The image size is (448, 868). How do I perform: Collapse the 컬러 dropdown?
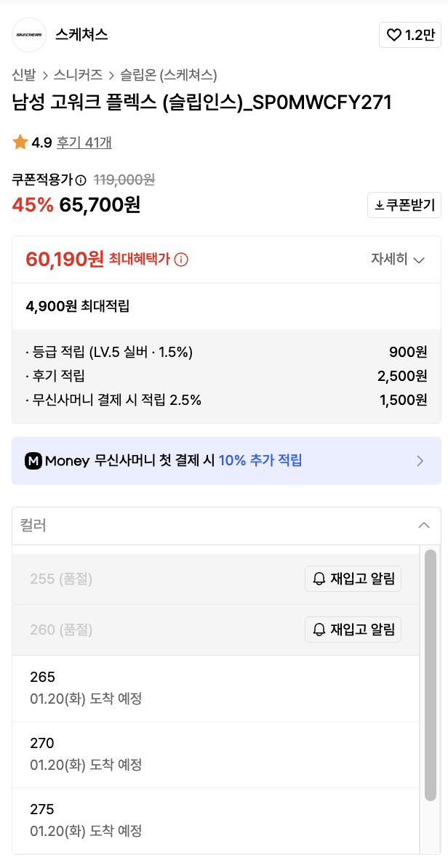coord(424,526)
